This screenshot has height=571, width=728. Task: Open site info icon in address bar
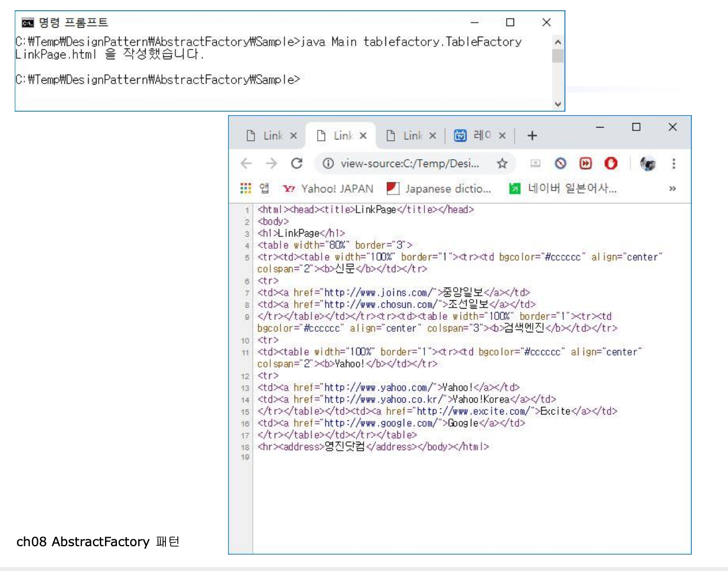click(x=328, y=164)
